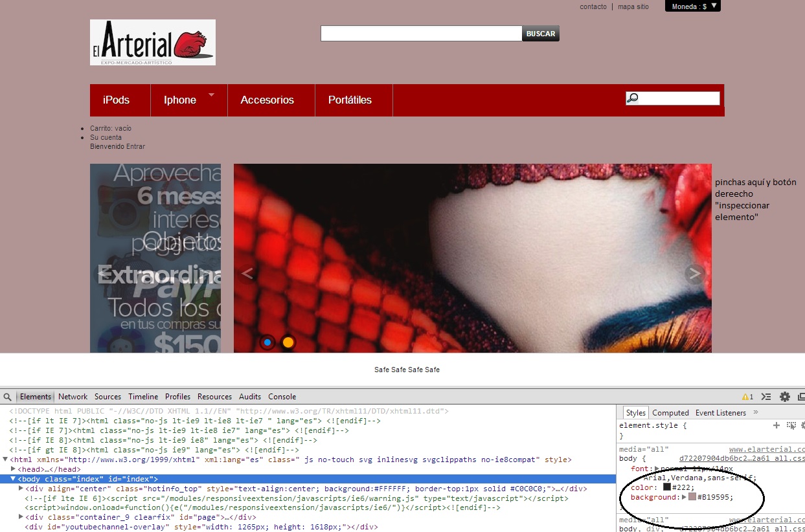Expand the background property triangle

(684, 497)
